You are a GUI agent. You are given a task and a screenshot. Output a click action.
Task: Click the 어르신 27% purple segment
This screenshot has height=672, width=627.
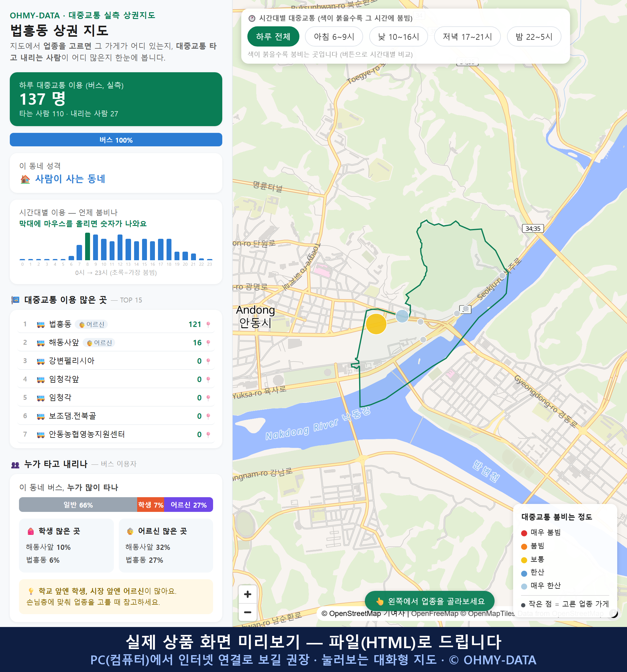pyautogui.click(x=189, y=504)
